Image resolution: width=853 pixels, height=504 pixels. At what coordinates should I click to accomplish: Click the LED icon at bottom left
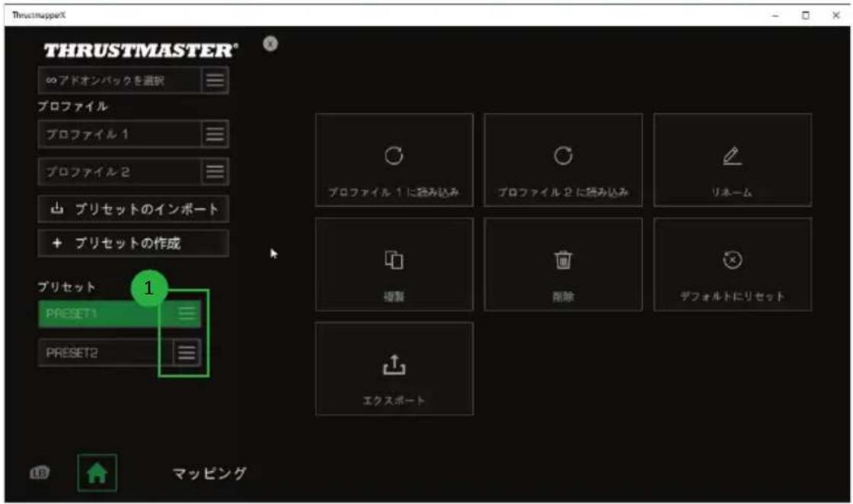39,473
